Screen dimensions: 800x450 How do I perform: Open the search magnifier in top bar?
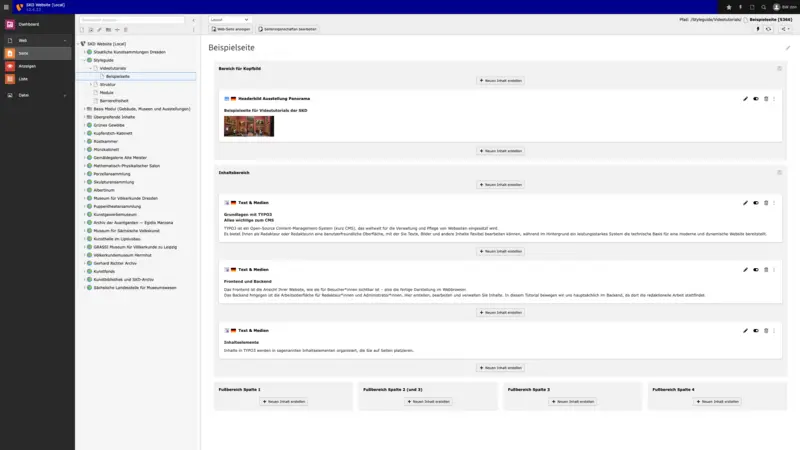[765, 7]
